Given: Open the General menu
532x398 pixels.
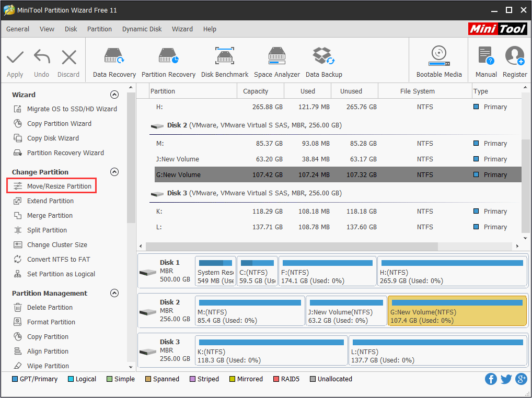Looking at the screenshot, I should point(18,29).
